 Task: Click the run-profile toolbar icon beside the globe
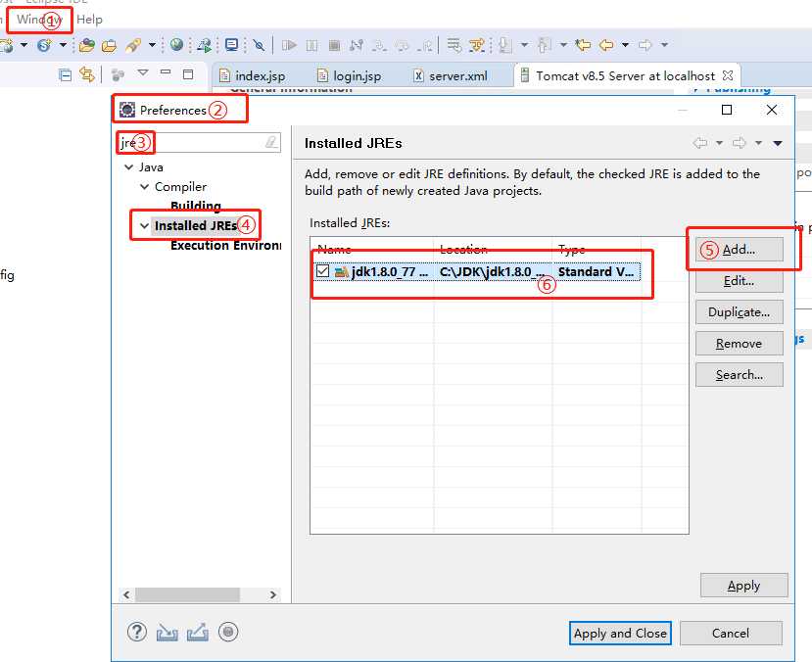coord(204,46)
